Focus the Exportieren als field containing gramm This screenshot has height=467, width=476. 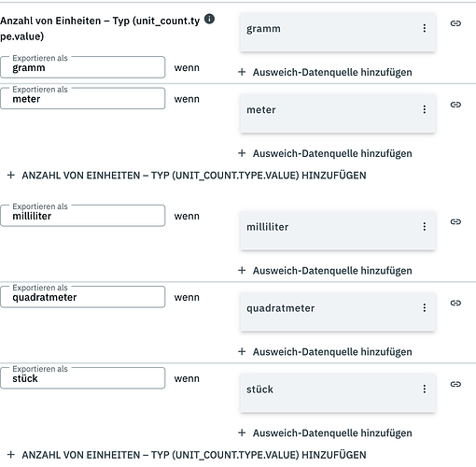[x=83, y=67]
